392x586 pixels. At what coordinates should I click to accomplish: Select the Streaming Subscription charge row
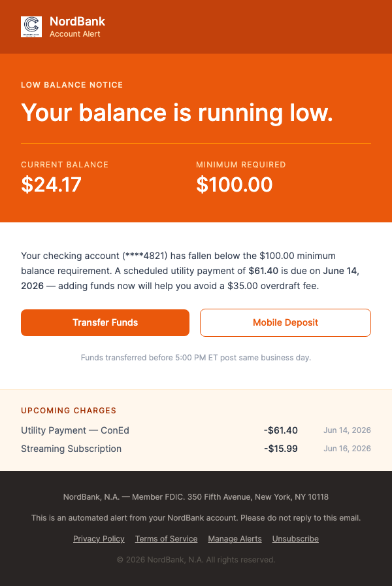[71, 449]
